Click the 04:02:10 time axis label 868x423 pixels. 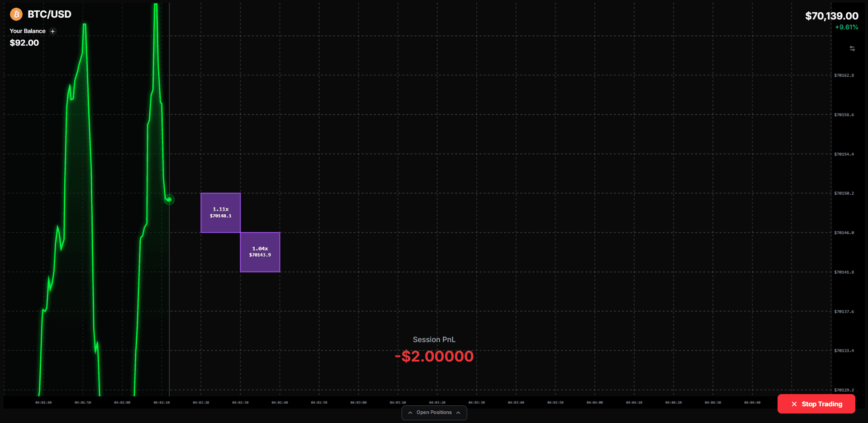[x=161, y=402]
